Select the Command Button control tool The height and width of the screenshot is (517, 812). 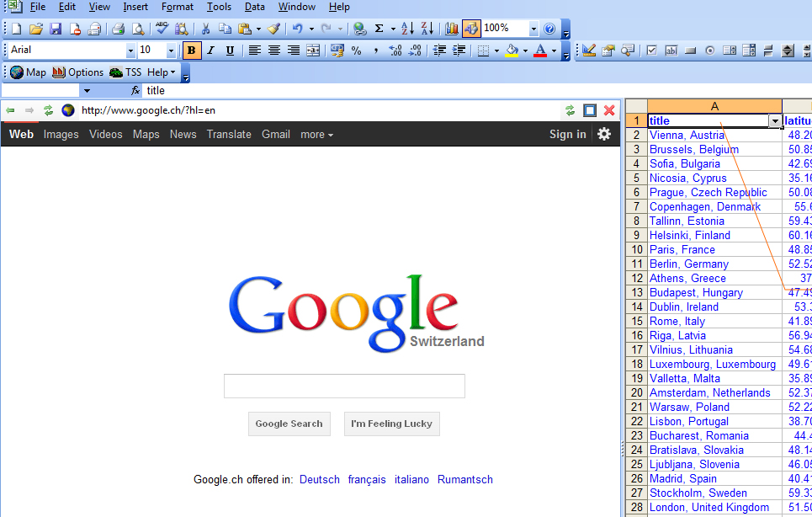[x=690, y=51]
